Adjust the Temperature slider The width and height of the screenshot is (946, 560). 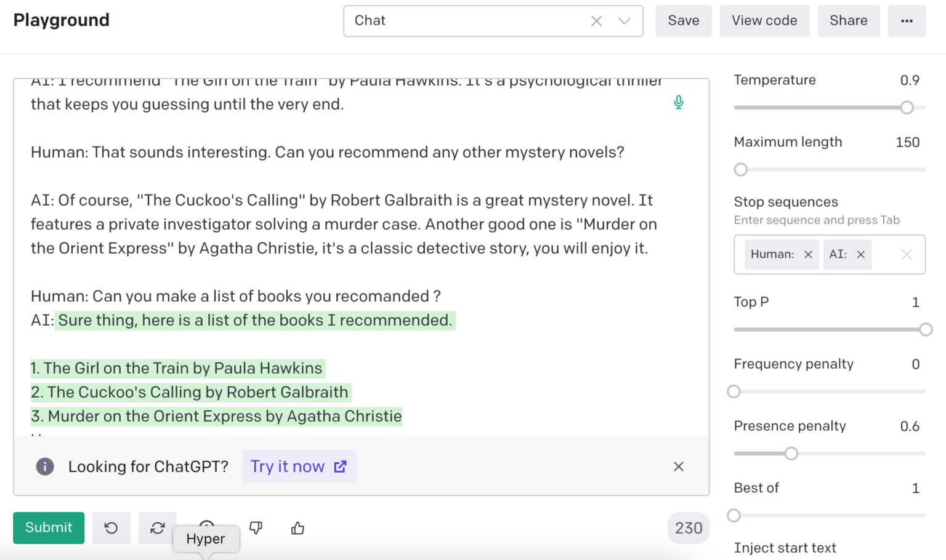click(x=906, y=107)
